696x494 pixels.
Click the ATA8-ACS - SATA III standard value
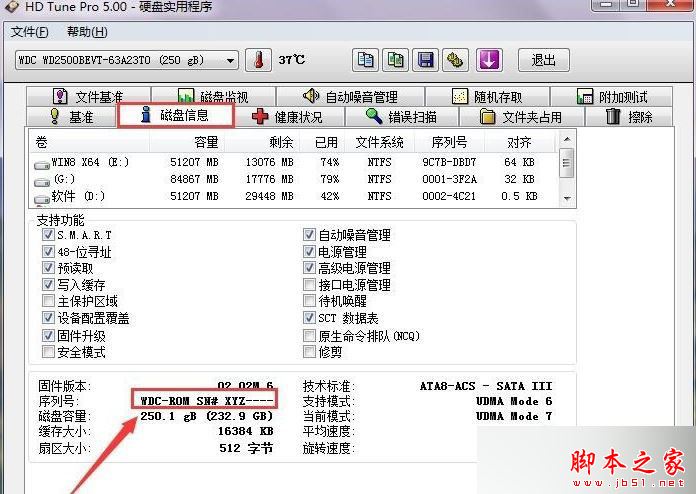[x=486, y=386]
